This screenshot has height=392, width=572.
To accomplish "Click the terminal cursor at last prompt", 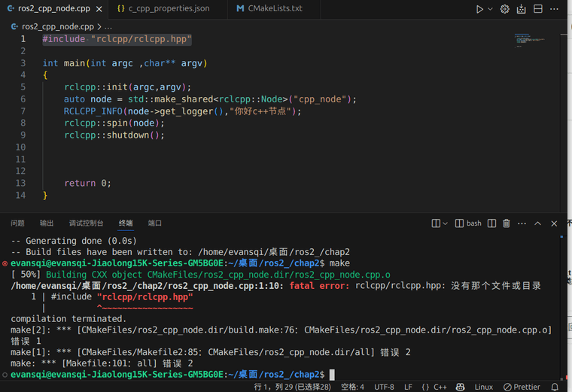I will tap(332, 375).
